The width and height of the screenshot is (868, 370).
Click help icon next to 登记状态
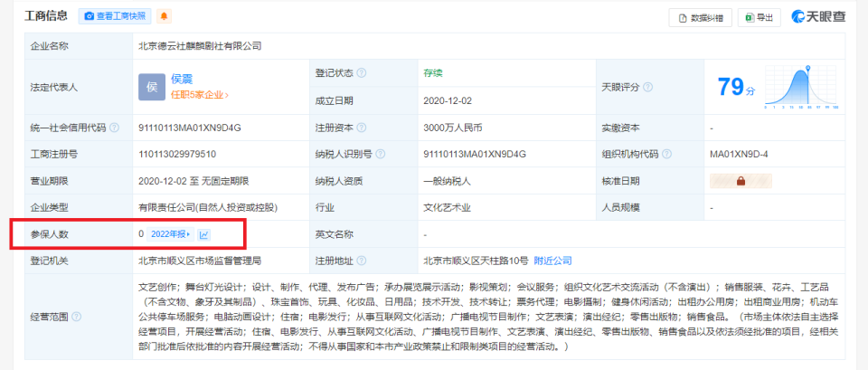point(361,73)
